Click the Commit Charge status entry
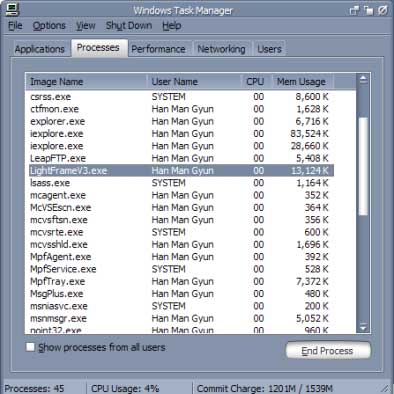394x394 pixels. tap(265, 389)
